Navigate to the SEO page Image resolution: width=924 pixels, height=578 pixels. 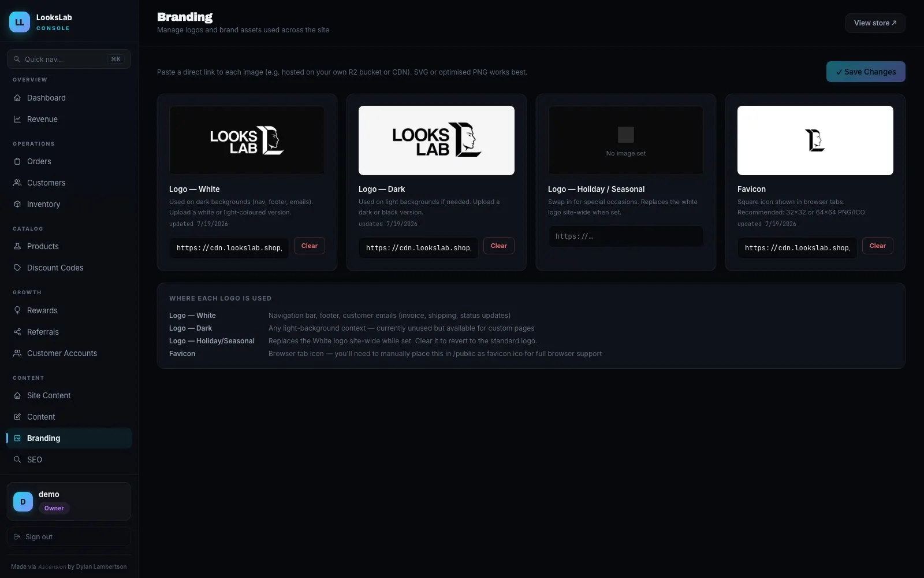(x=69, y=460)
